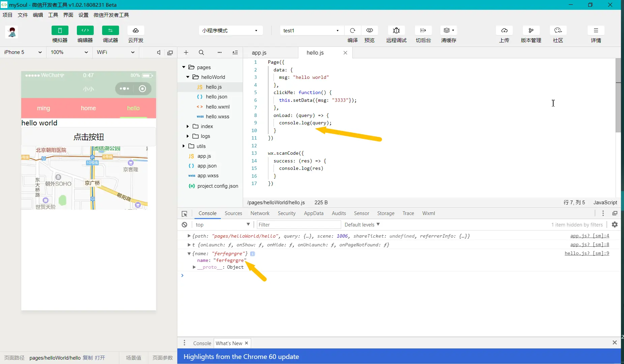Open console settings gear icon
Image resolution: width=624 pixels, height=364 pixels.
[x=615, y=224]
